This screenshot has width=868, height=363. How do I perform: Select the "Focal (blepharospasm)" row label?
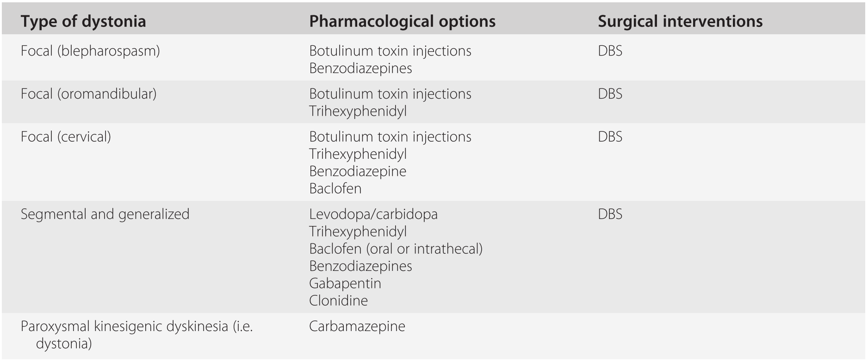click(x=90, y=51)
